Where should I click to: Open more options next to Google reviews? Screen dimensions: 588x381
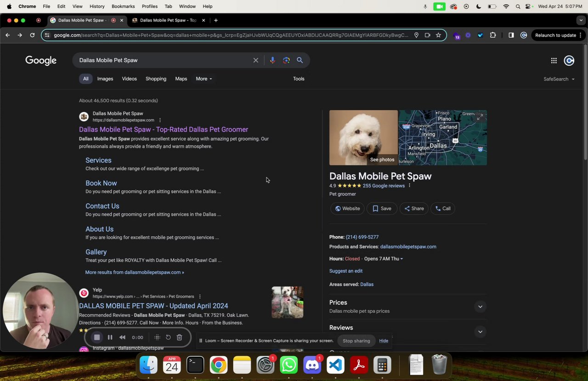click(x=409, y=186)
